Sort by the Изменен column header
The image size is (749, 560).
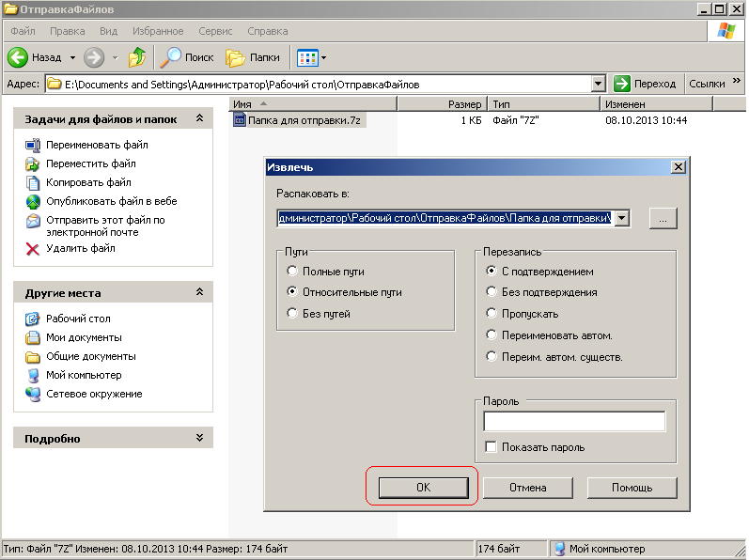click(x=656, y=104)
